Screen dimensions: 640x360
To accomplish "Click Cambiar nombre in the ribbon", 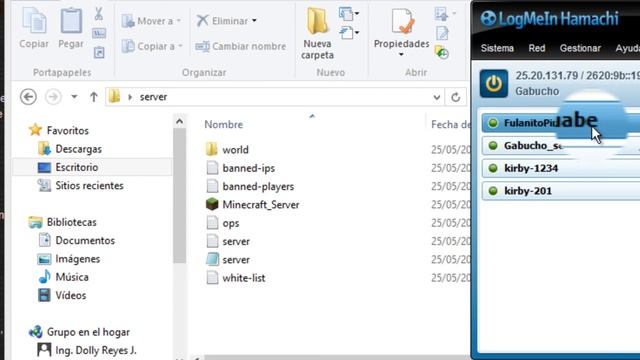I will [x=241, y=46].
